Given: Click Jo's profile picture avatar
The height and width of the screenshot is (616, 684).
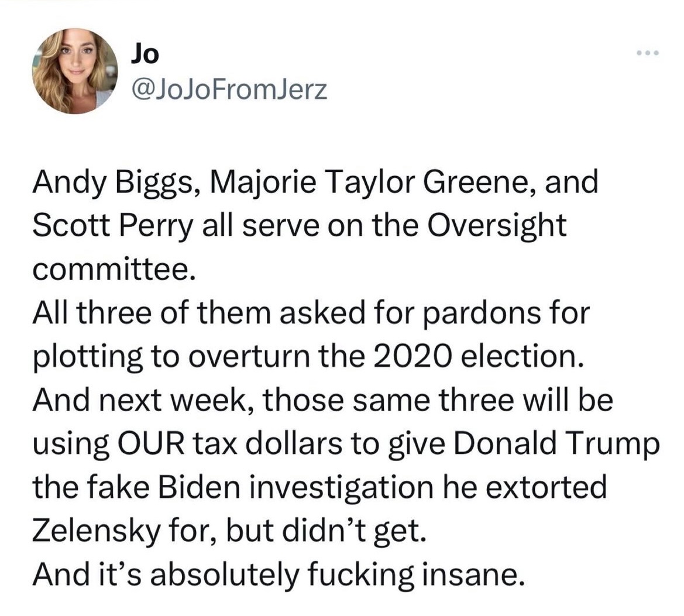Looking at the screenshot, I should 74,71.
